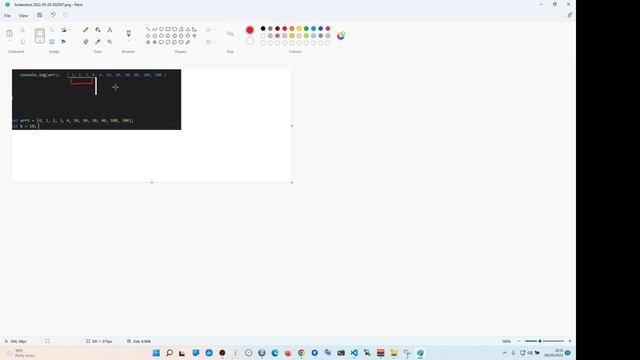Open the Windows Start menu
The image size is (640, 360).
[156, 353]
